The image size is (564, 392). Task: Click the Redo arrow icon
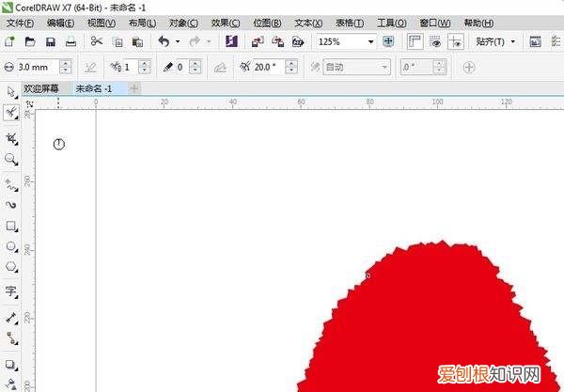(x=195, y=41)
